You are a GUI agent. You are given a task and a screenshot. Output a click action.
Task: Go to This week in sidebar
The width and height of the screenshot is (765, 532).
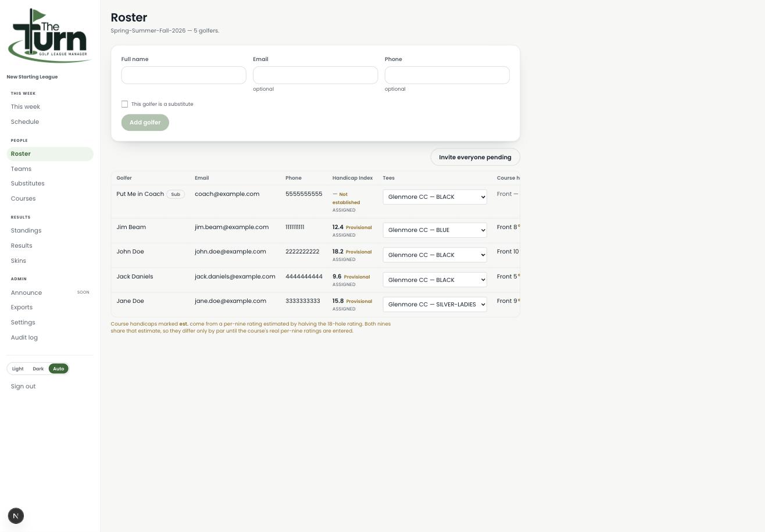click(x=50, y=107)
